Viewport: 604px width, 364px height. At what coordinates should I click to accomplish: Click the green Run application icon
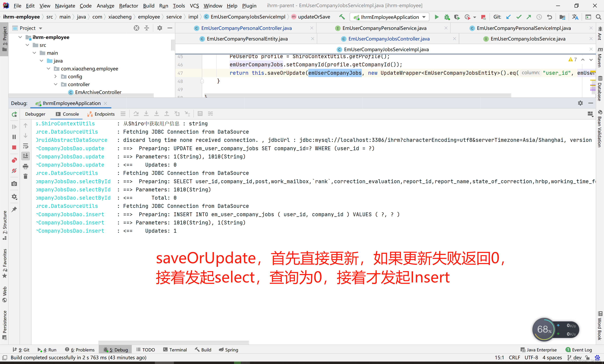pos(437,17)
